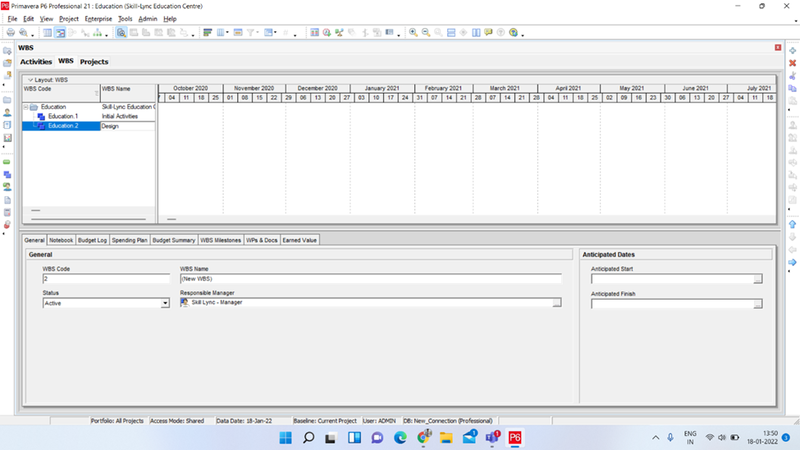The height and width of the screenshot is (450, 800).
Task: Open the Project menu
Action: [x=69, y=19]
